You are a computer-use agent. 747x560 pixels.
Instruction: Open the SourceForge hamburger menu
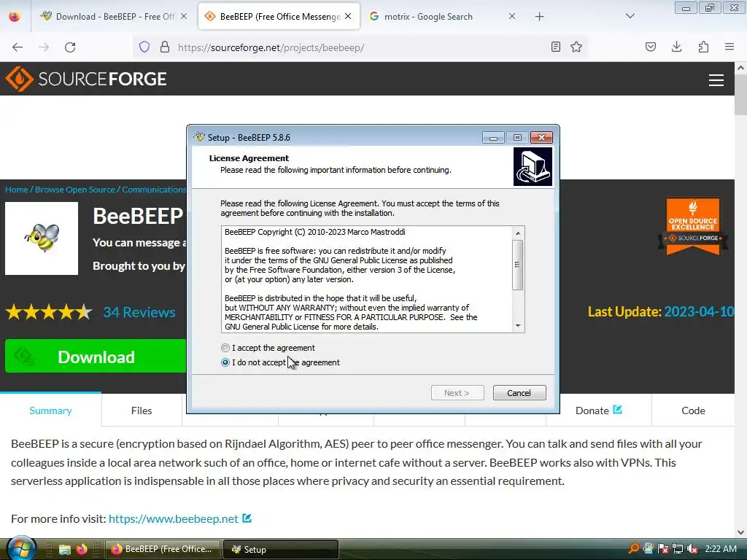tap(716, 80)
